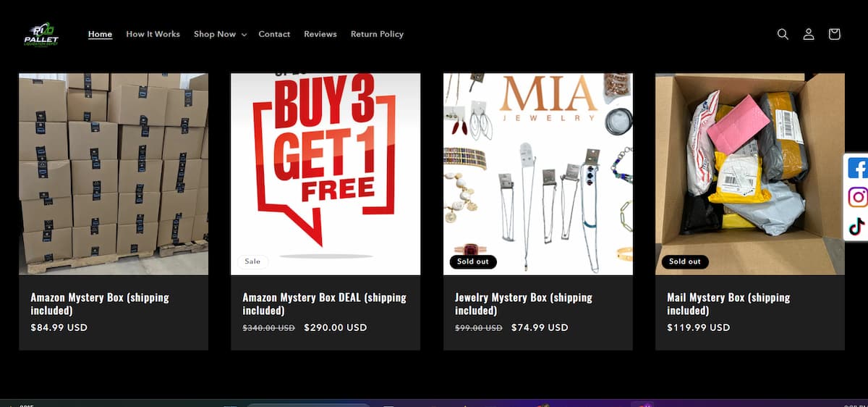Click the Buy 3 Get 1 Free image
The image size is (868, 407).
[325, 174]
